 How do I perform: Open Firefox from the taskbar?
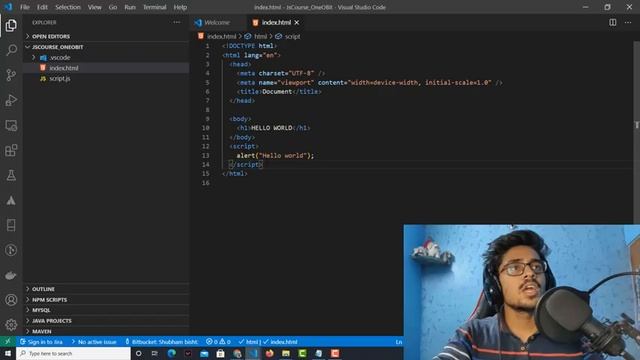click(x=269, y=353)
